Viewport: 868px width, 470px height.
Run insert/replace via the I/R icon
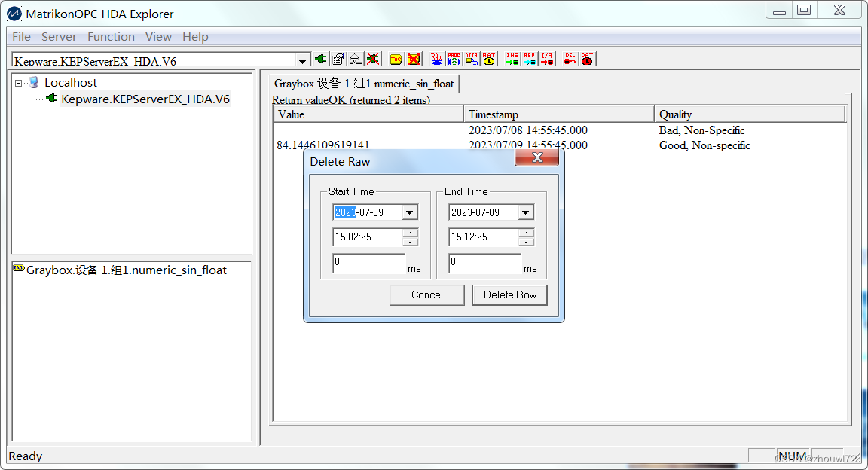(x=546, y=58)
